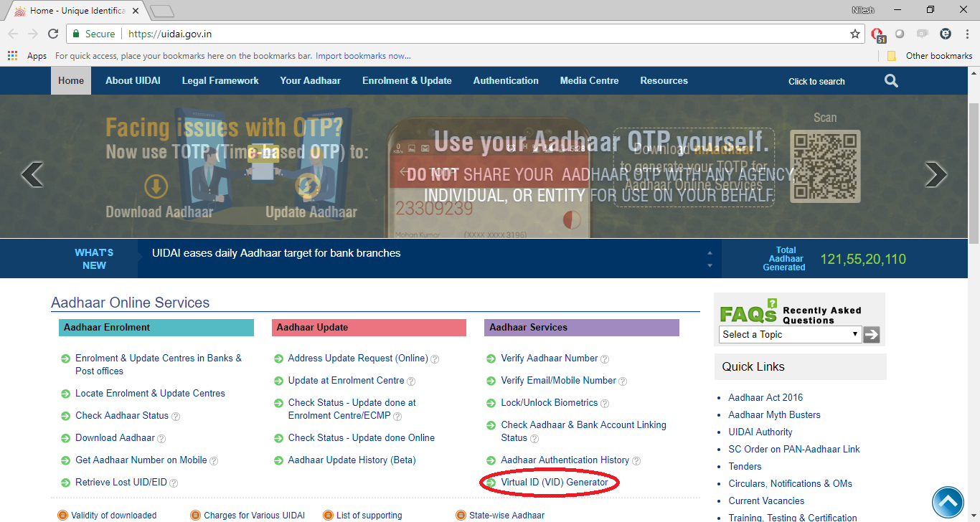Open the Apps grid icon in the bookmarks bar
The height and width of the screenshot is (522, 980).
[x=12, y=55]
